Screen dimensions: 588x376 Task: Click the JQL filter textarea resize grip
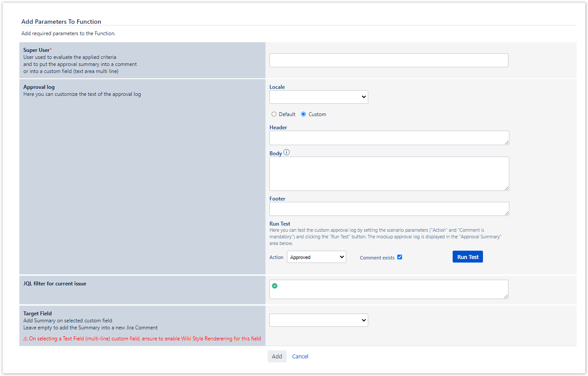pyautogui.click(x=506, y=296)
